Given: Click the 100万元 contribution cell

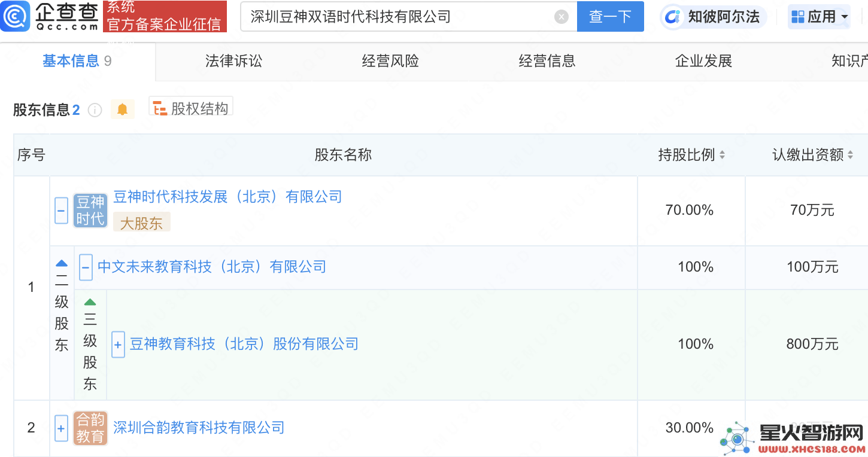Looking at the screenshot, I should tap(811, 267).
